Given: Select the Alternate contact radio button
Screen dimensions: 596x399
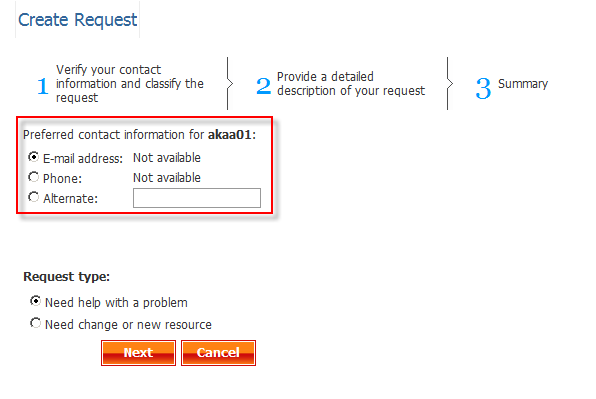Looking at the screenshot, I should pyautogui.click(x=34, y=197).
